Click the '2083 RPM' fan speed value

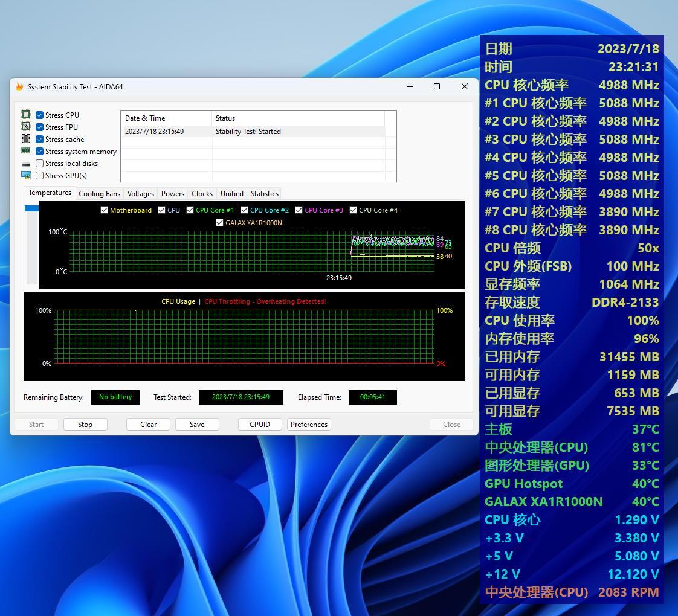click(x=628, y=592)
